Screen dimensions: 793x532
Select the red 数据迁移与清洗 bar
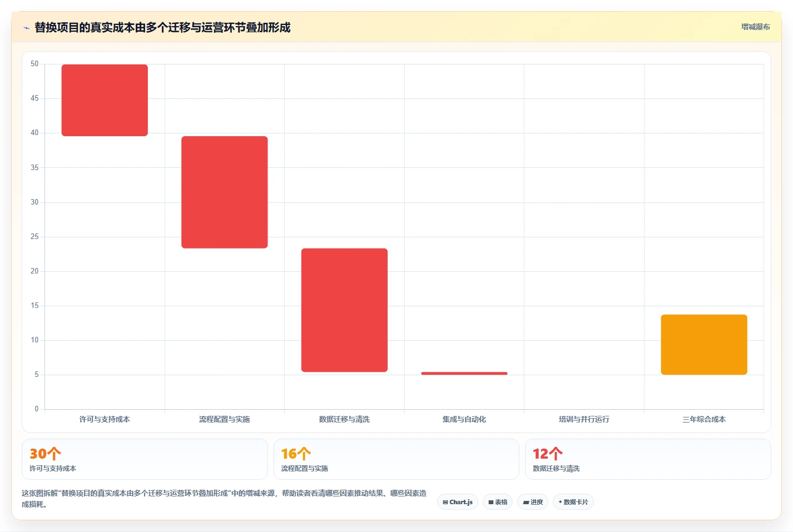pos(344,310)
